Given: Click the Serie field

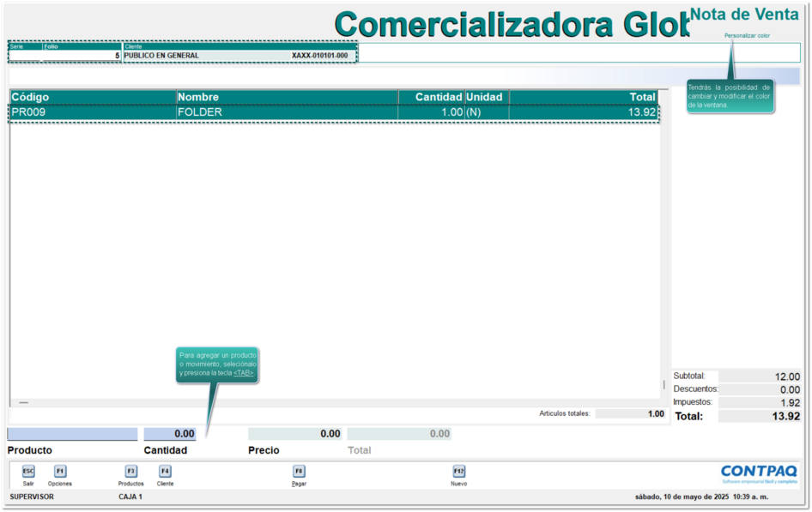Looking at the screenshot, I should click(26, 56).
